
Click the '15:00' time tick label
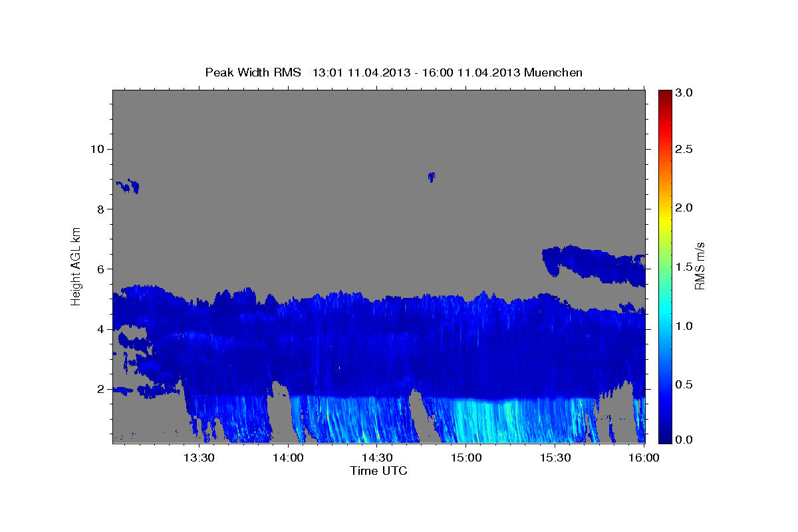466,458
